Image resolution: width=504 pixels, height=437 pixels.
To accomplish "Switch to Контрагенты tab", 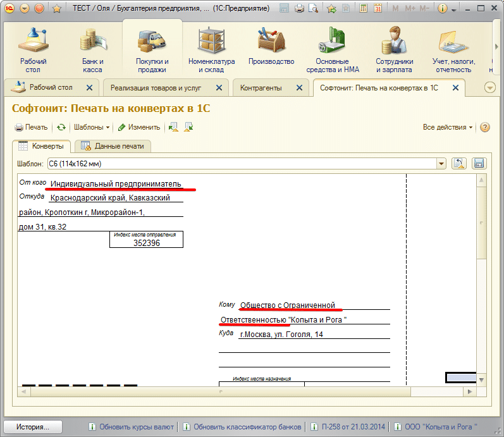I will click(261, 88).
